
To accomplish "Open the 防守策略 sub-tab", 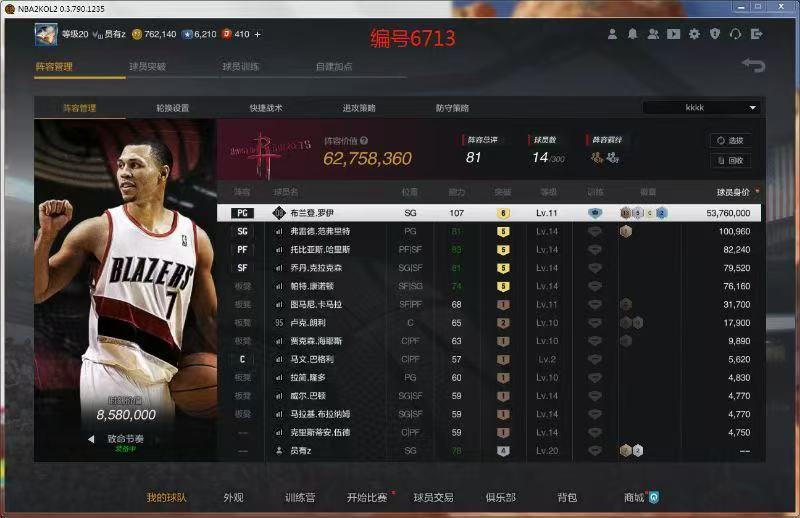I will pyautogui.click(x=452, y=108).
